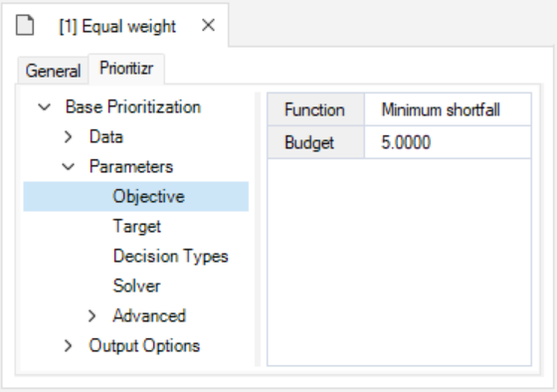Select the Solver item
The image size is (557, 392).
click(x=137, y=286)
